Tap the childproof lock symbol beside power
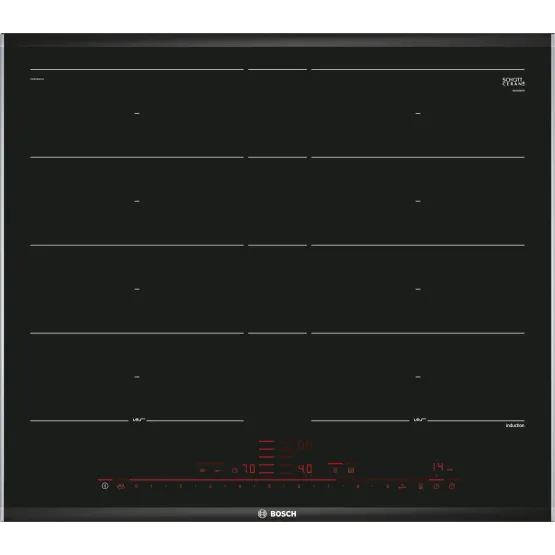The image size is (555, 555). pos(121,486)
